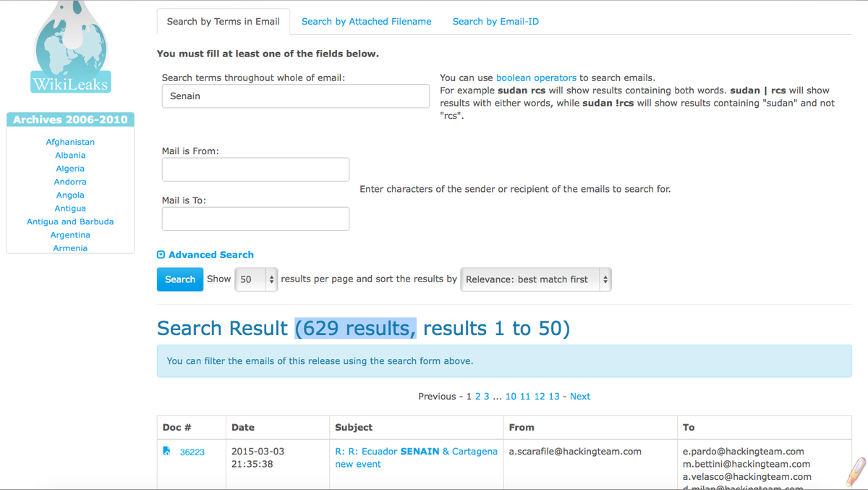This screenshot has height=490, width=868.
Task: Switch to Search by Terms in Email tab
Action: pos(223,22)
